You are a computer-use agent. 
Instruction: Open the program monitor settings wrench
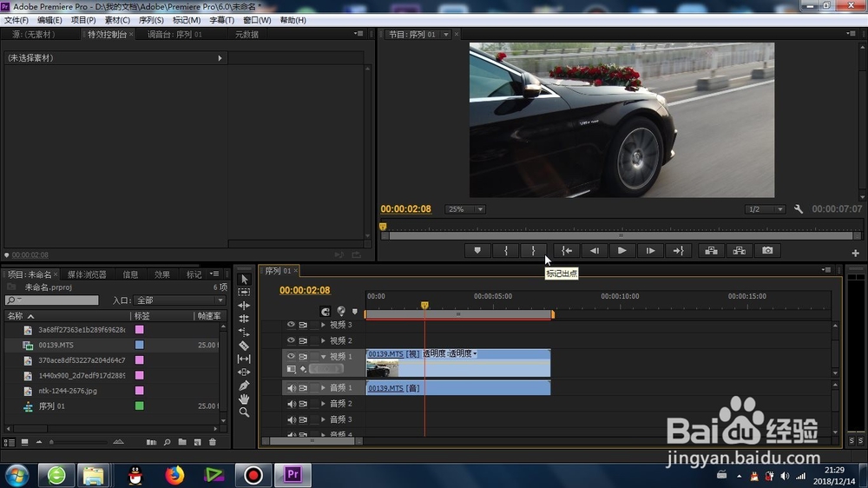(799, 208)
